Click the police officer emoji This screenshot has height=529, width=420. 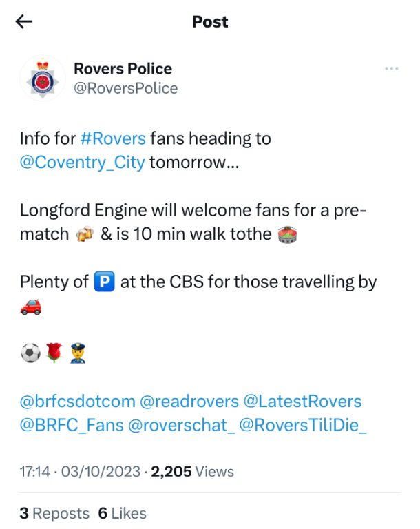(78, 353)
